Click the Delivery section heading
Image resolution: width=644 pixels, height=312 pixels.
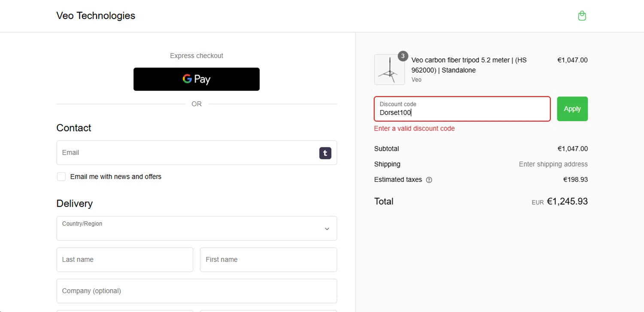click(x=75, y=204)
